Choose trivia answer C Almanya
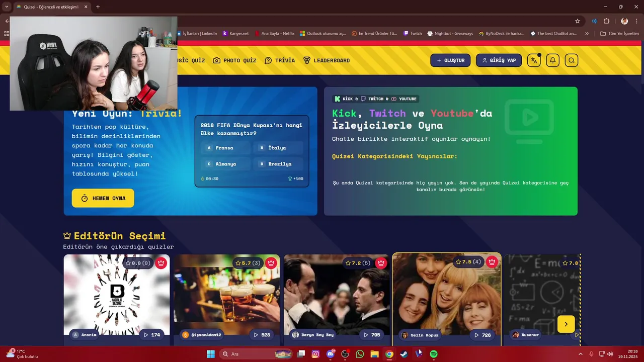Viewport: 644px width, 362px height. 226,164
